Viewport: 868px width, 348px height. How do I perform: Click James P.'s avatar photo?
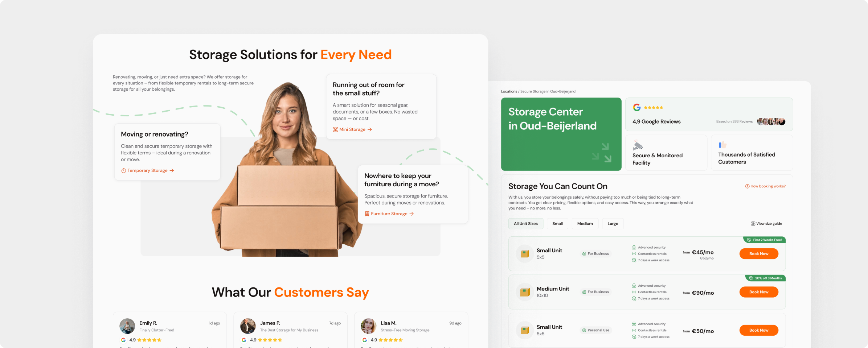(x=248, y=326)
